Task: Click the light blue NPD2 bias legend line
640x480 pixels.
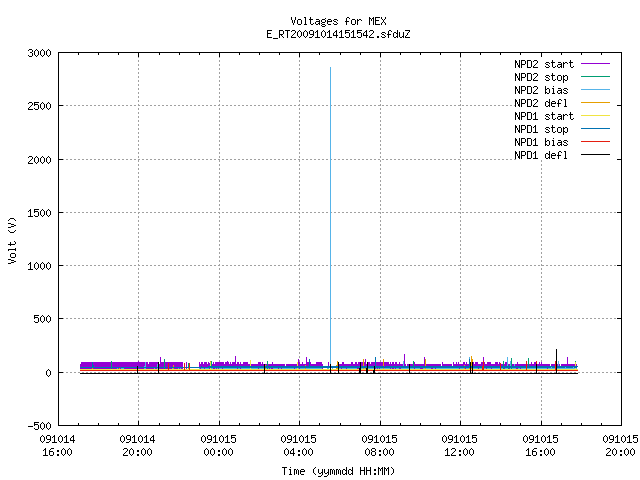Action: pyautogui.click(x=595, y=90)
